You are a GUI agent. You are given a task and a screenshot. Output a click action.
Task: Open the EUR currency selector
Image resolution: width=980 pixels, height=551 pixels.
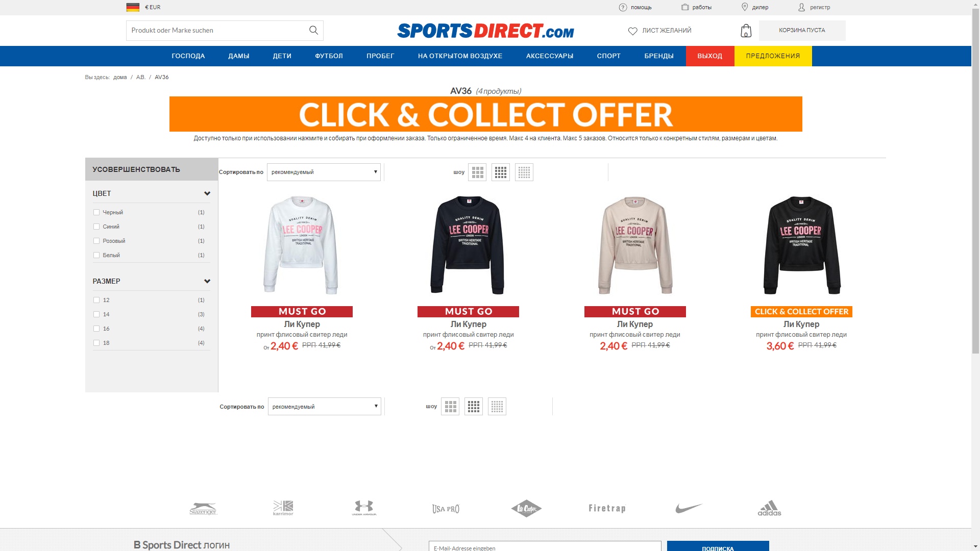[x=153, y=7]
